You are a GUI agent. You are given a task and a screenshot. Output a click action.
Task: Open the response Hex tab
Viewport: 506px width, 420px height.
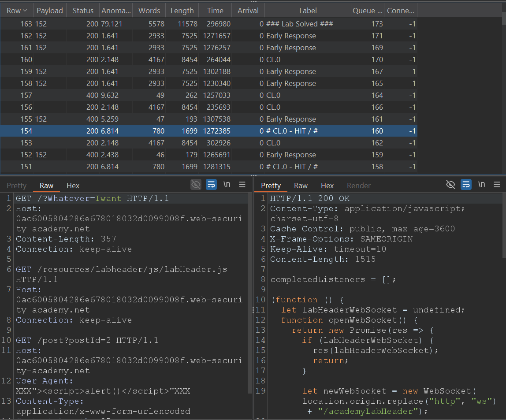pyautogui.click(x=327, y=186)
